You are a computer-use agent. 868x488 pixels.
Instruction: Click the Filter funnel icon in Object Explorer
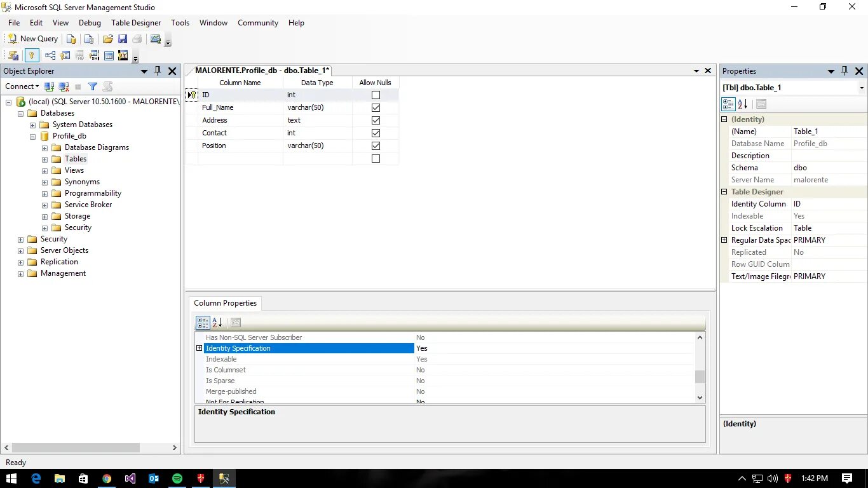(93, 86)
